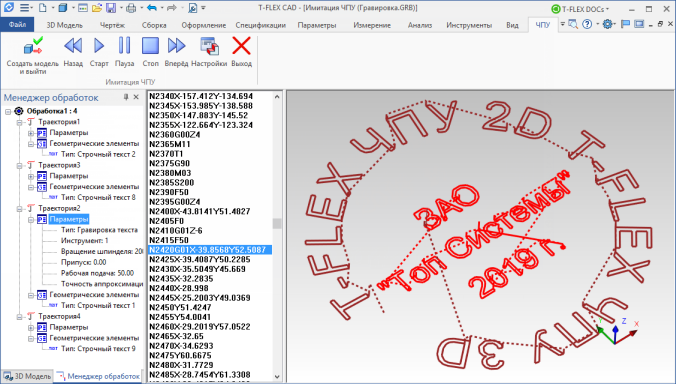Image resolution: width=676 pixels, height=384 pixels.
Task: Switch to the 3D Модель bottom panel tab
Action: 27,376
